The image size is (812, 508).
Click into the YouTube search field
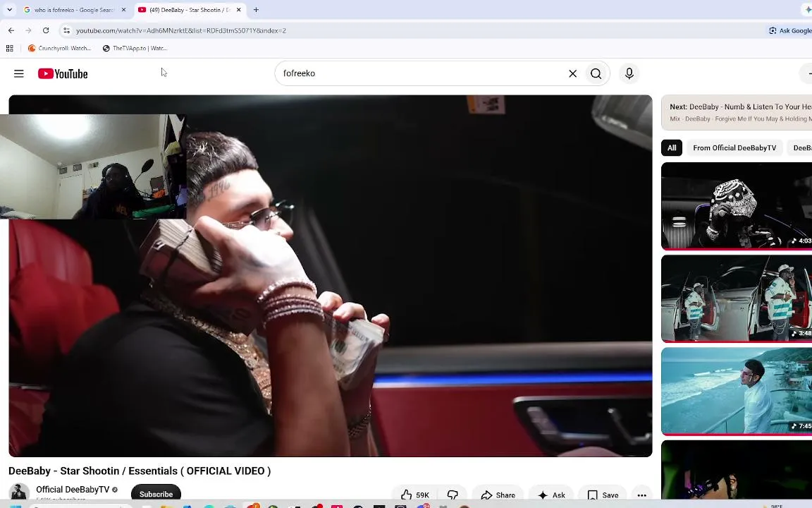(419, 73)
